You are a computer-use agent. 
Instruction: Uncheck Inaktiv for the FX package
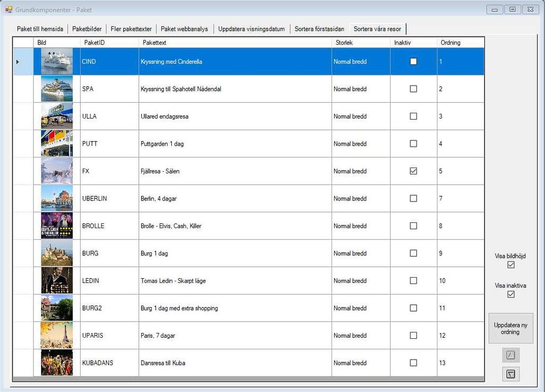click(413, 171)
